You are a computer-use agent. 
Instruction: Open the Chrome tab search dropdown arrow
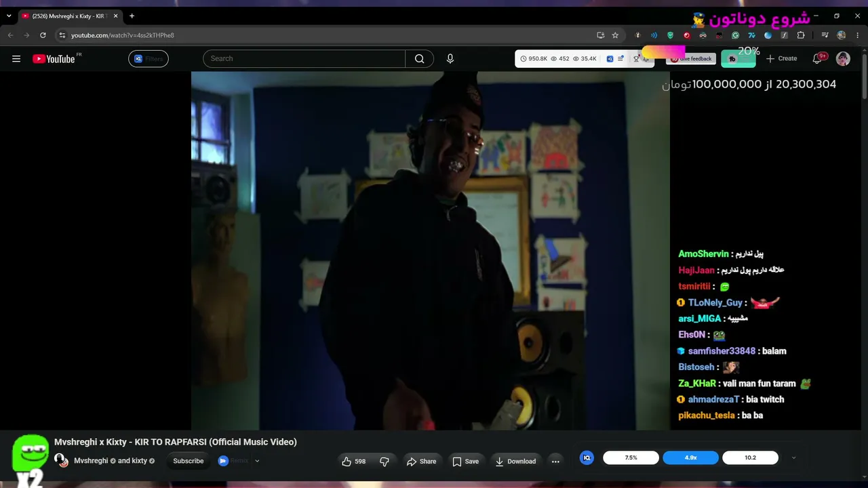9,16
